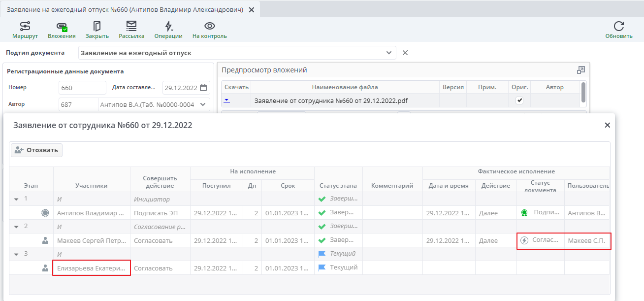Select the Заявление на ежегодный отпуск №660 tab
The height and width of the screenshot is (301, 644).
125,9
